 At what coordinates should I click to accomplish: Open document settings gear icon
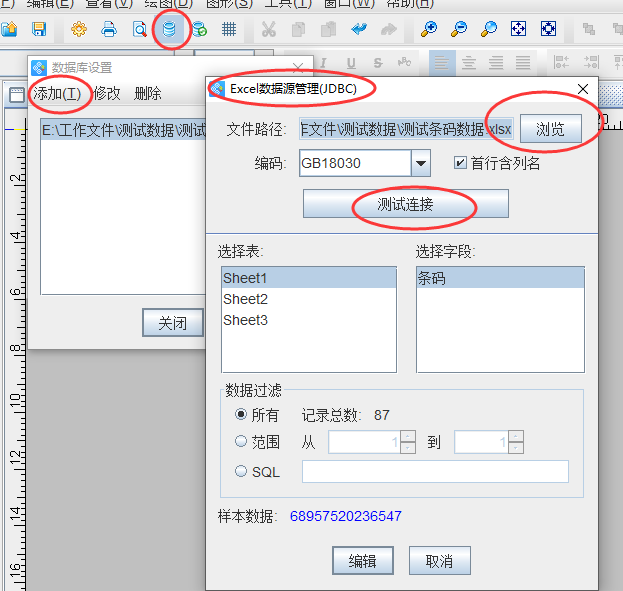(79, 29)
